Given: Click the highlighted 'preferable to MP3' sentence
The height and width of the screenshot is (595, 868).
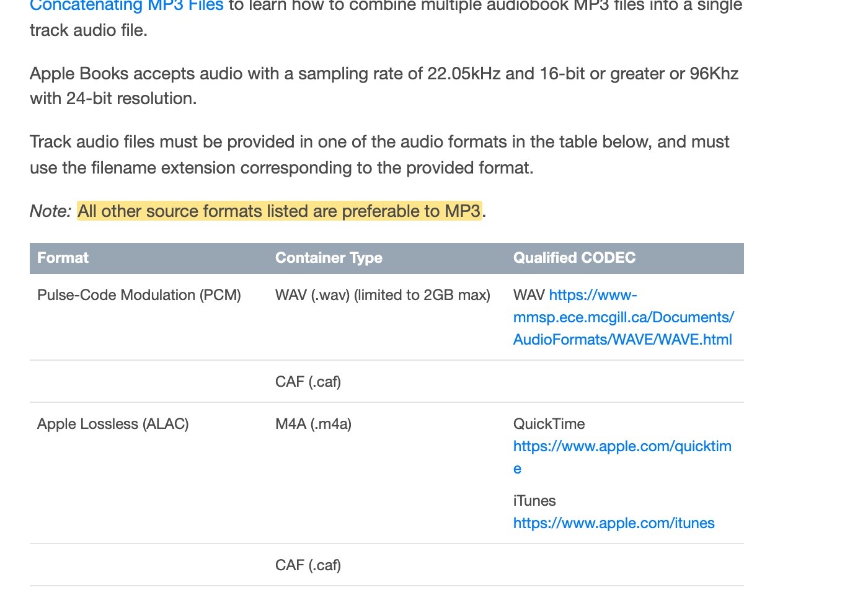Looking at the screenshot, I should (x=280, y=211).
